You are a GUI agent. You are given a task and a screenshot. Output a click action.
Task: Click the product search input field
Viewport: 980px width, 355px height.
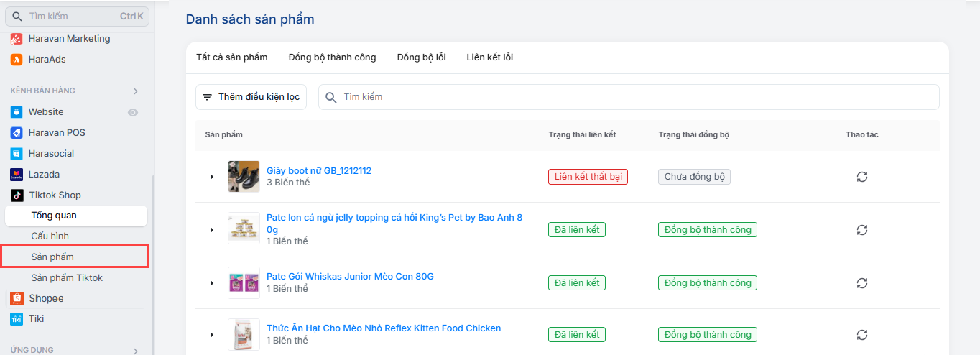coord(632,97)
